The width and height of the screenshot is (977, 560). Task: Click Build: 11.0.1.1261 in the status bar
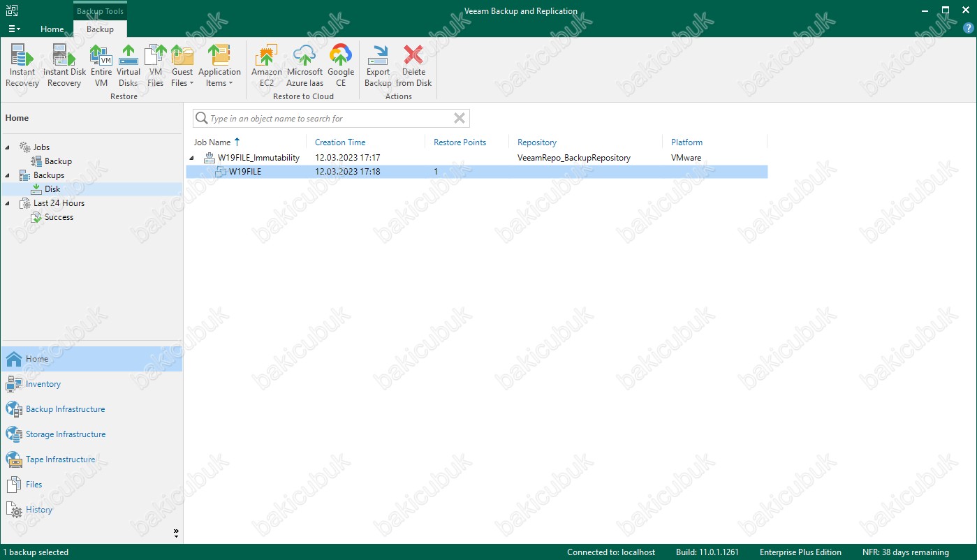pos(708,552)
